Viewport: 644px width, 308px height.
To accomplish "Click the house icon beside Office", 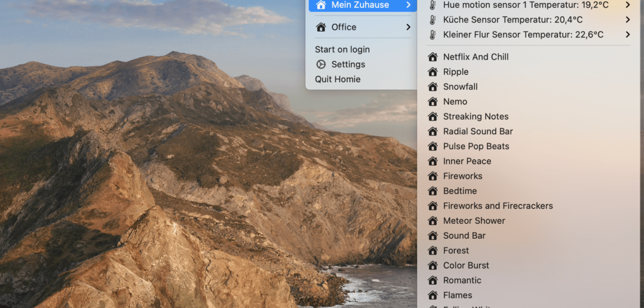I will [321, 27].
